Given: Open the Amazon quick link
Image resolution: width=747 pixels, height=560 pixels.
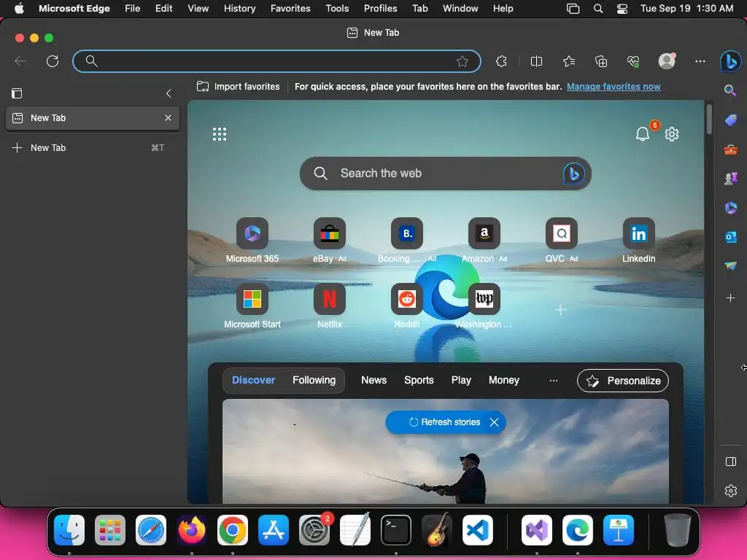Looking at the screenshot, I should point(484,241).
